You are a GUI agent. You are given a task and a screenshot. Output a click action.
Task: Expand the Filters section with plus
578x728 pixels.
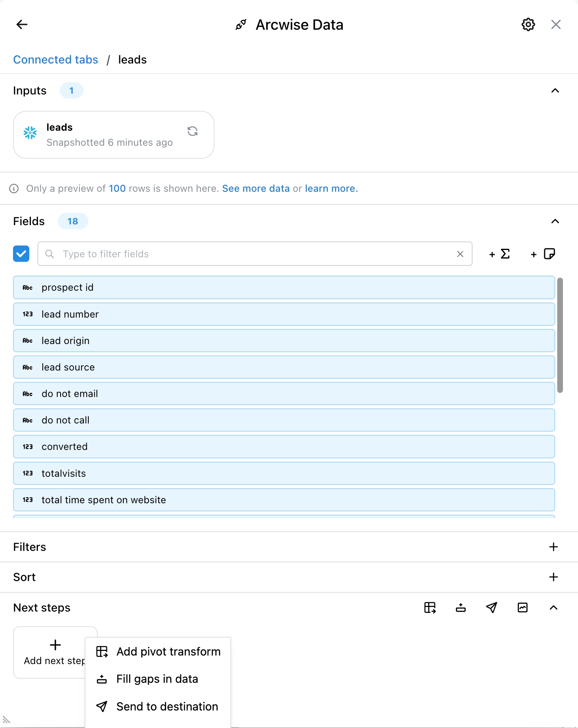pos(553,547)
